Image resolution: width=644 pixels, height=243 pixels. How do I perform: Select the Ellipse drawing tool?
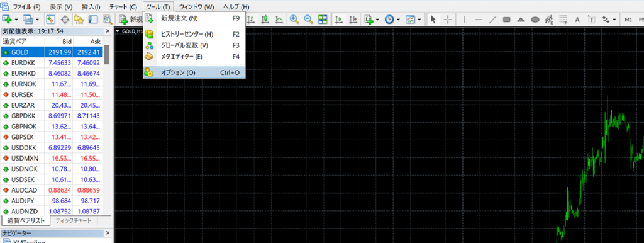tap(535, 20)
